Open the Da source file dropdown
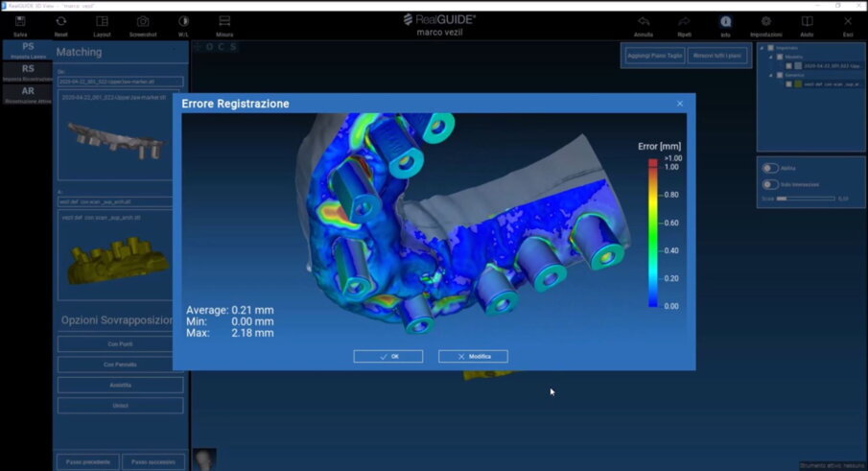The width and height of the screenshot is (868, 471). click(120, 82)
